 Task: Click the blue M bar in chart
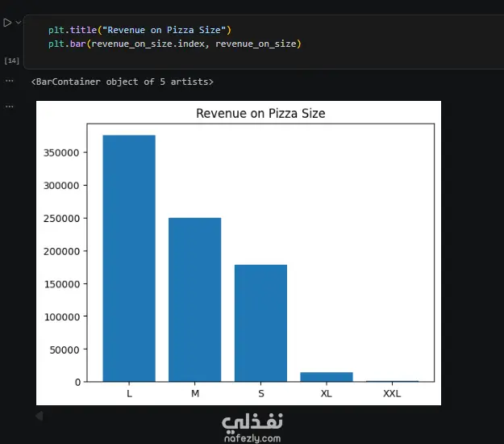tap(195, 299)
